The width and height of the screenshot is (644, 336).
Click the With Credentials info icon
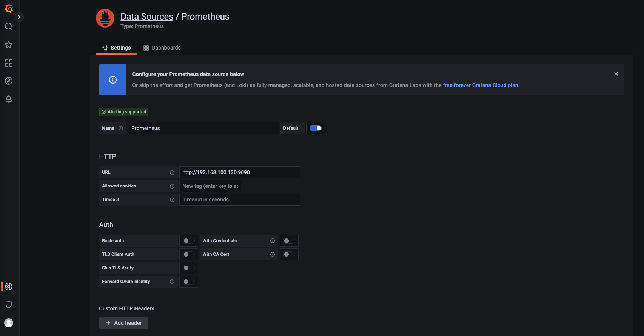click(273, 241)
